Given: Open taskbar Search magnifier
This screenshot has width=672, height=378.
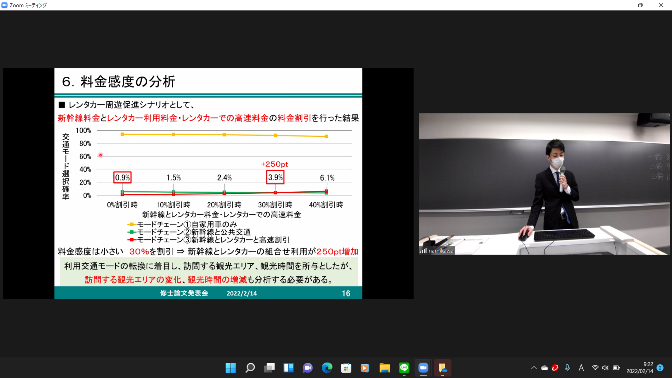Looking at the screenshot, I should tap(250, 368).
